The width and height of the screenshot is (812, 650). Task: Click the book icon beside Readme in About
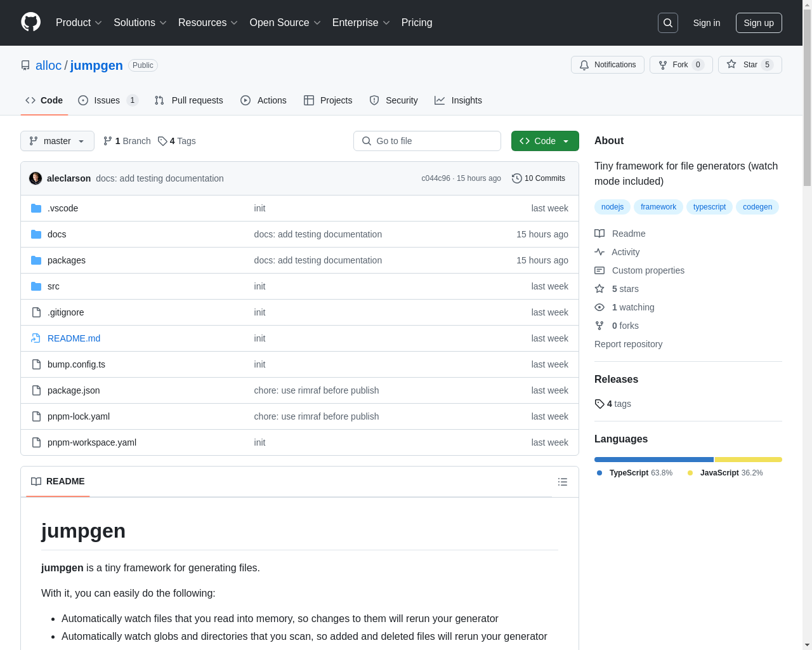599,234
